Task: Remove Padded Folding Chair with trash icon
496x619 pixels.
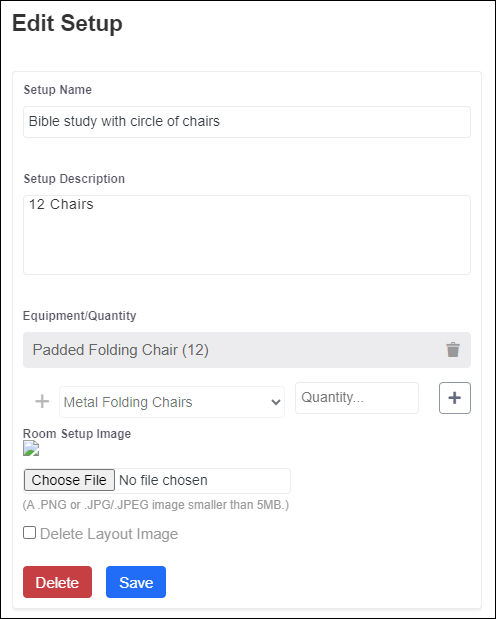Action: click(453, 350)
